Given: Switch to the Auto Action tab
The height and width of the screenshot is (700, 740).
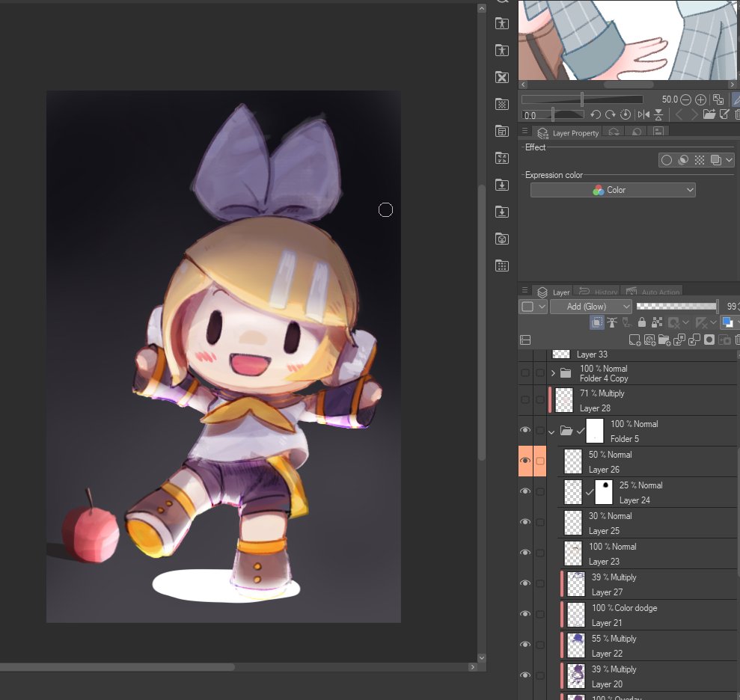Looking at the screenshot, I should coord(652,292).
